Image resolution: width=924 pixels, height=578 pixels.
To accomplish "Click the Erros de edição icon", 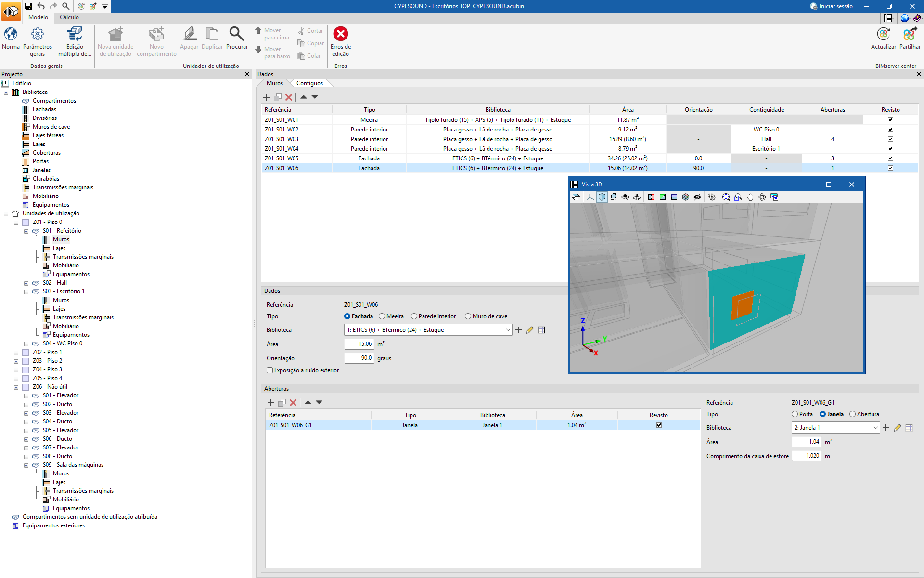I will (340, 35).
